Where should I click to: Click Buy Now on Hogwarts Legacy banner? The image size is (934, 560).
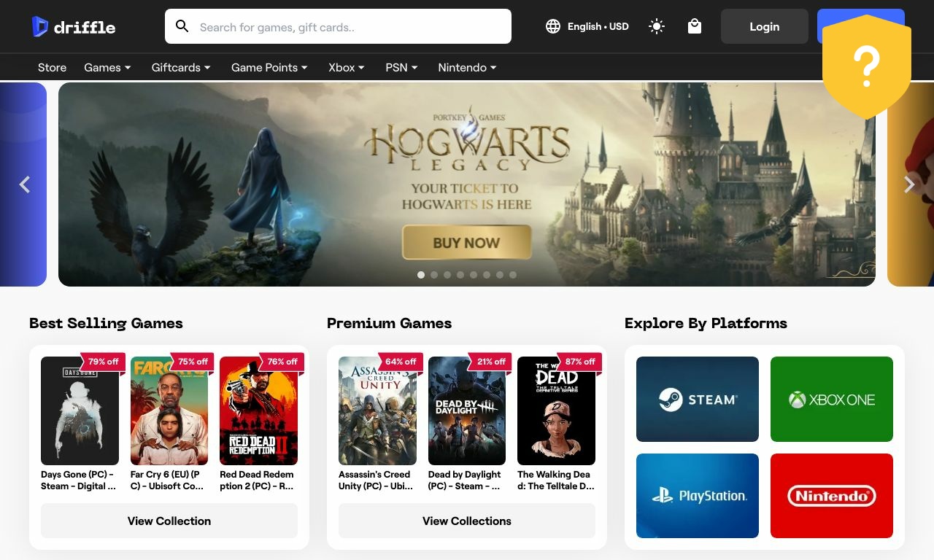pos(466,243)
